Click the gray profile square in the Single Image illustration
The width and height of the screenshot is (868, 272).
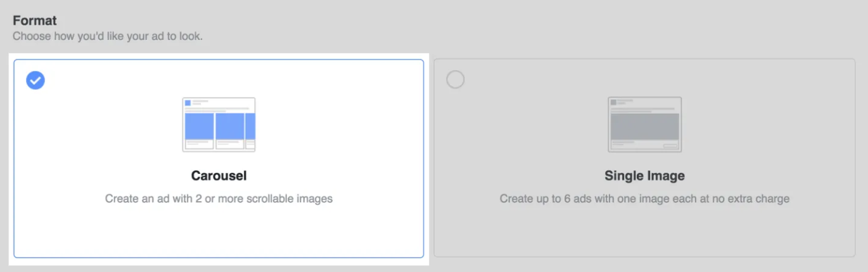pyautogui.click(x=613, y=102)
